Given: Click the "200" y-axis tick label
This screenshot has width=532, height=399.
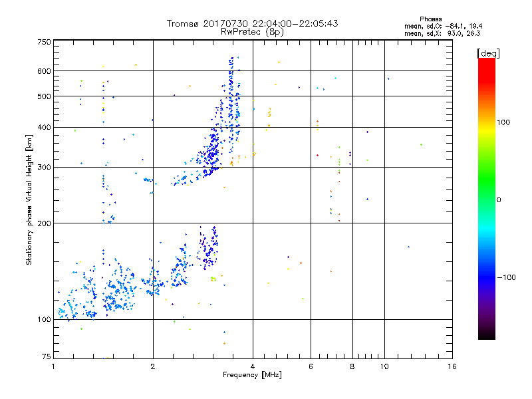Looking at the screenshot, I should point(44,223).
